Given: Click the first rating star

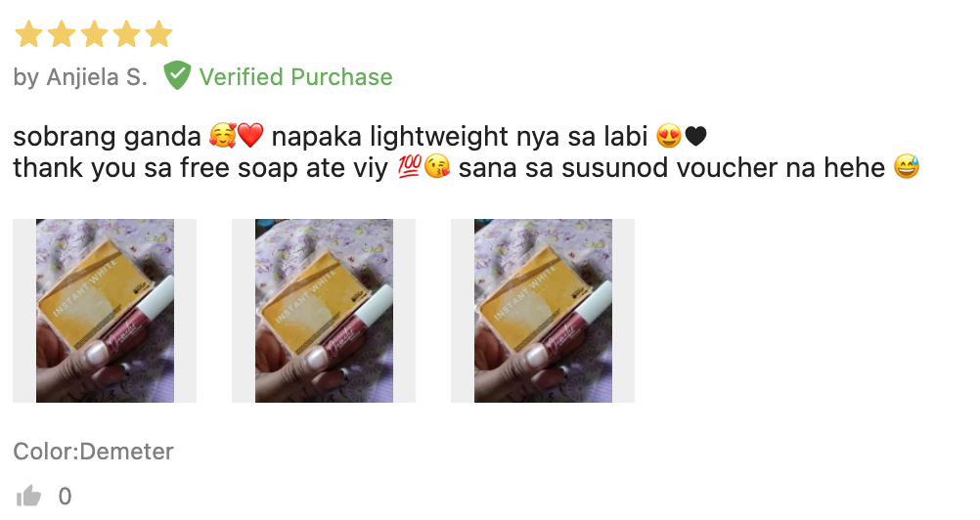Looking at the screenshot, I should point(28,33).
